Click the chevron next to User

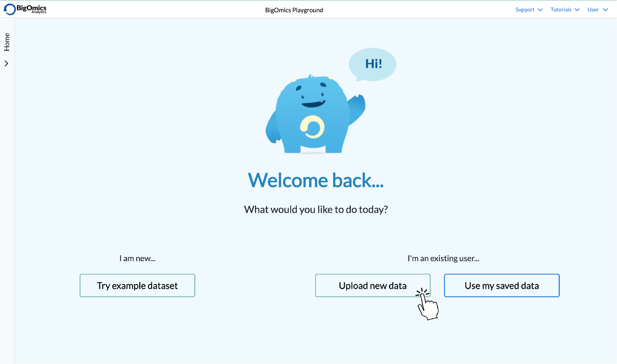pos(606,9)
